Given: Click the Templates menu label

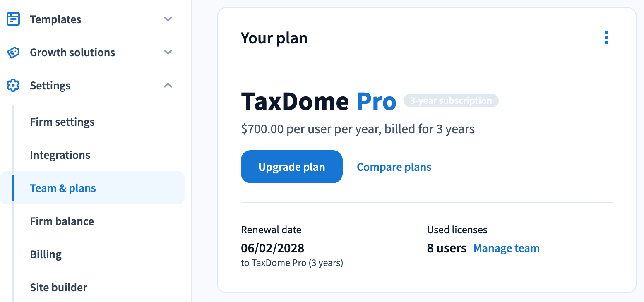Looking at the screenshot, I should click(55, 19).
